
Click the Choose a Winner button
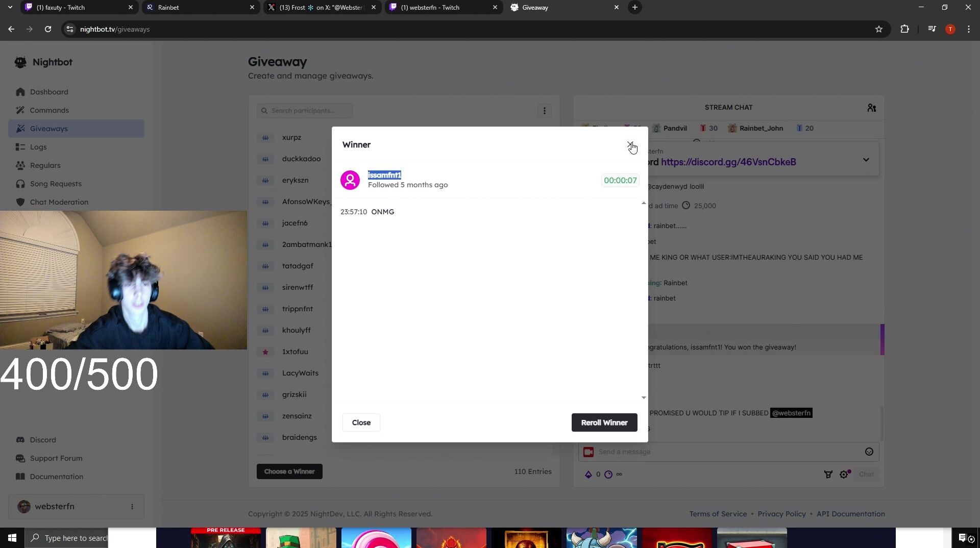289,471
